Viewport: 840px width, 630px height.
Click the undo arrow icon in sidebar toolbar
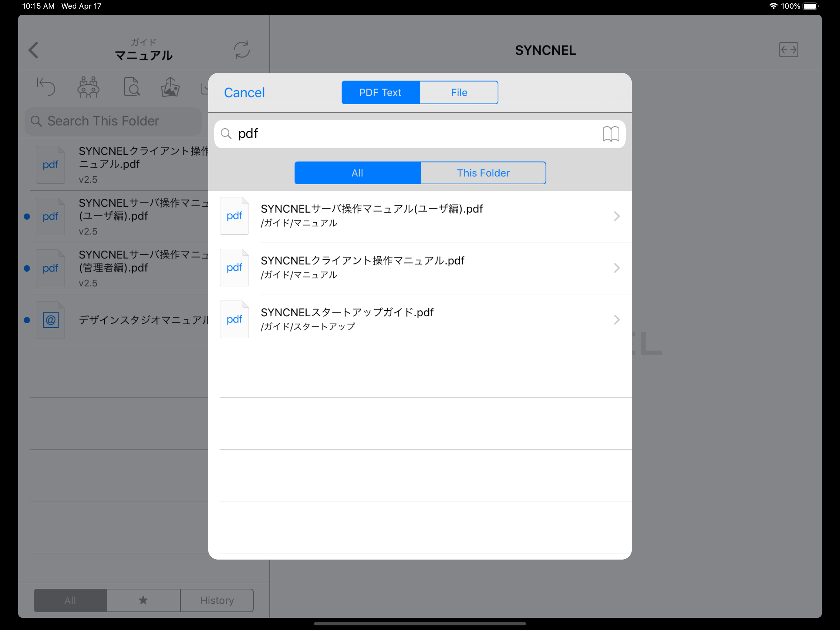tap(46, 87)
